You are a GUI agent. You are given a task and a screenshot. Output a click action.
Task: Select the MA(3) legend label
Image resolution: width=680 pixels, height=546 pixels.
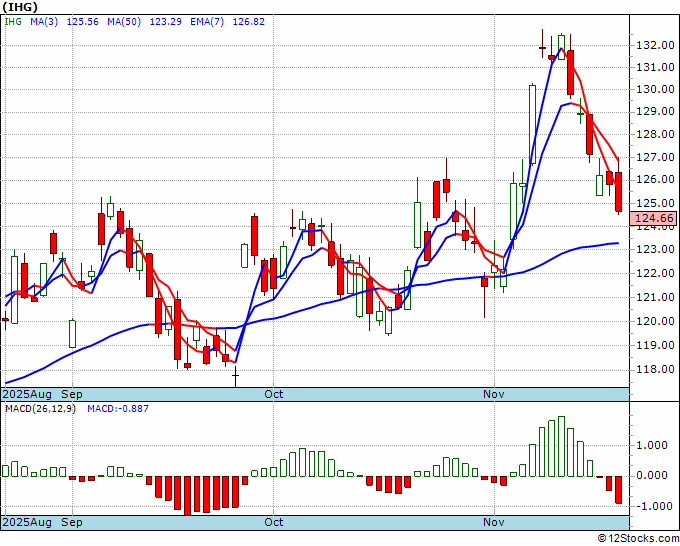(44, 22)
